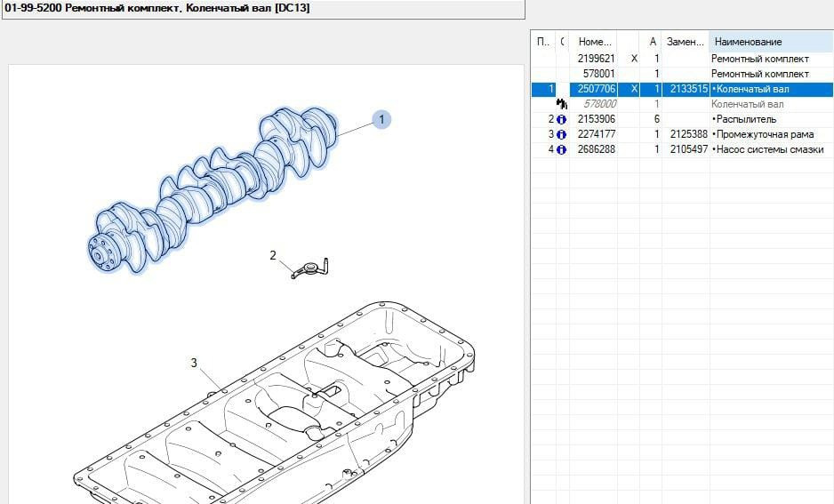This screenshot has height=504, width=834.
Task: Click the П.. position column header
Action: (542, 42)
